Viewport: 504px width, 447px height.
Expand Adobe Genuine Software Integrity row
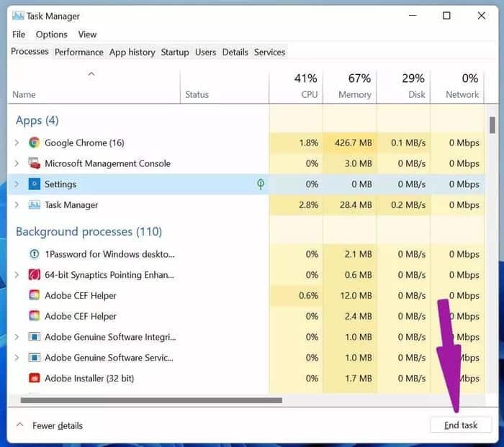coord(17,337)
